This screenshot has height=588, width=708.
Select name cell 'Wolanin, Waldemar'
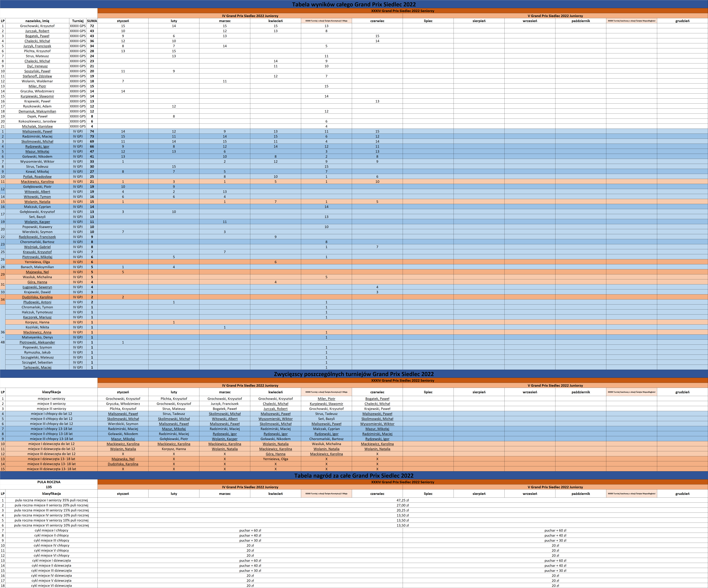click(37, 81)
